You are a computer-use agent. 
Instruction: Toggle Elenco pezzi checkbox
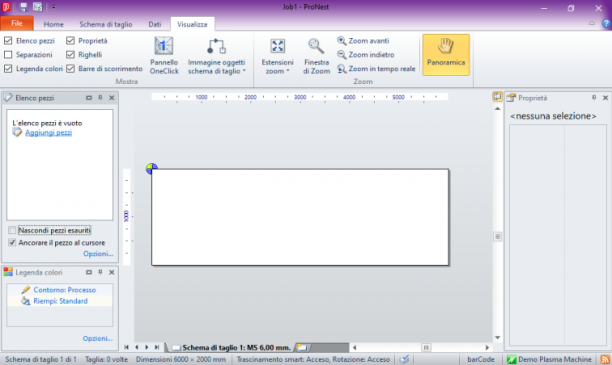pyautogui.click(x=8, y=41)
